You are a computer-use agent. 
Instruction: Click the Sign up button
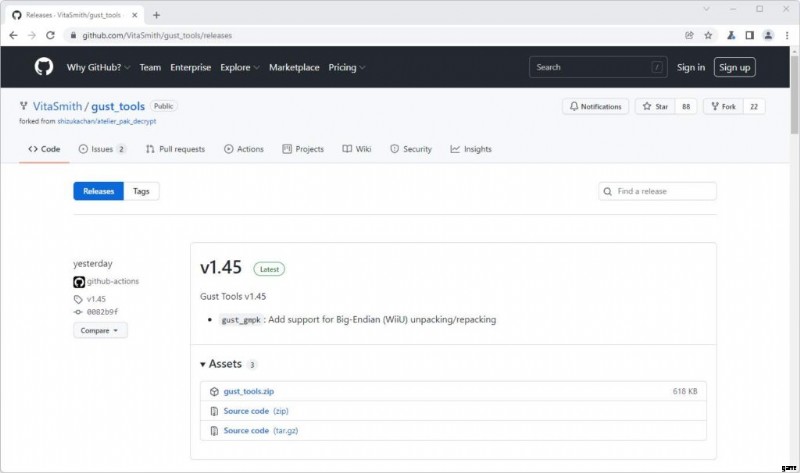point(734,67)
